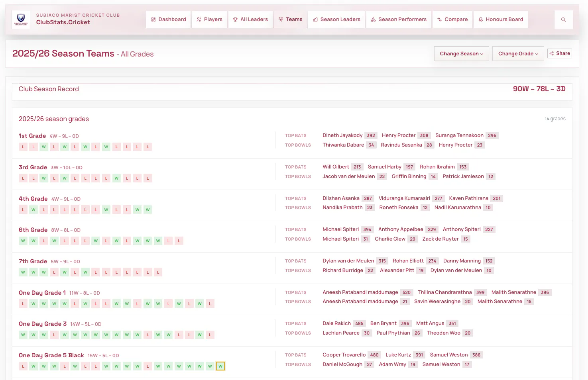Open the Honours Board tab
588x380 pixels.
(x=501, y=20)
